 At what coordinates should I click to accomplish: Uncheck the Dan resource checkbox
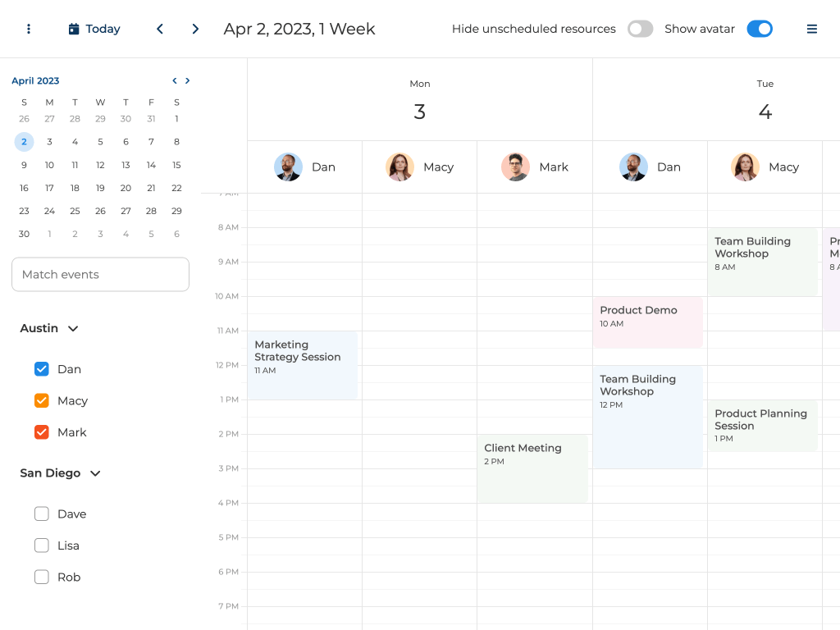coord(42,369)
